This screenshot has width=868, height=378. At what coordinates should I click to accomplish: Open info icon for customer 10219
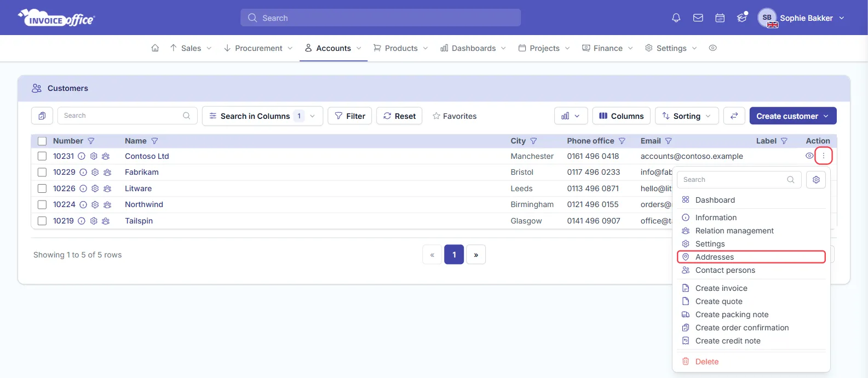click(82, 221)
